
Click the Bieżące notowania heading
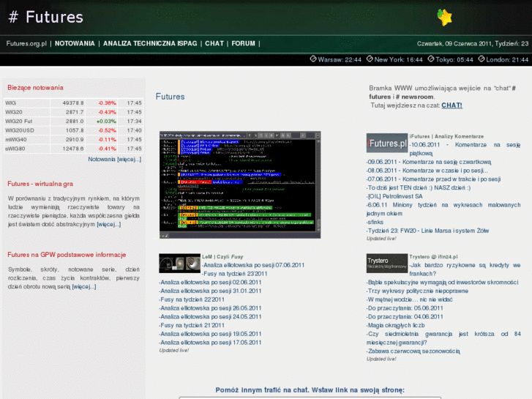click(x=35, y=88)
